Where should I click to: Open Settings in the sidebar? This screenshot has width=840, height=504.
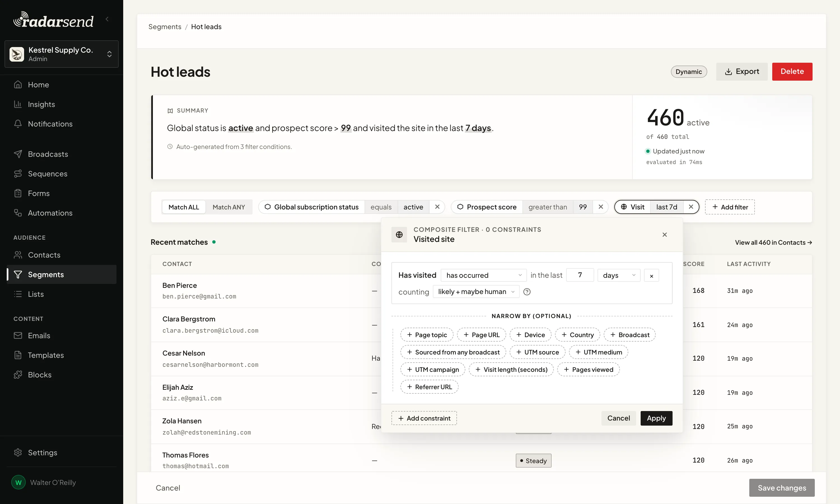point(61,452)
